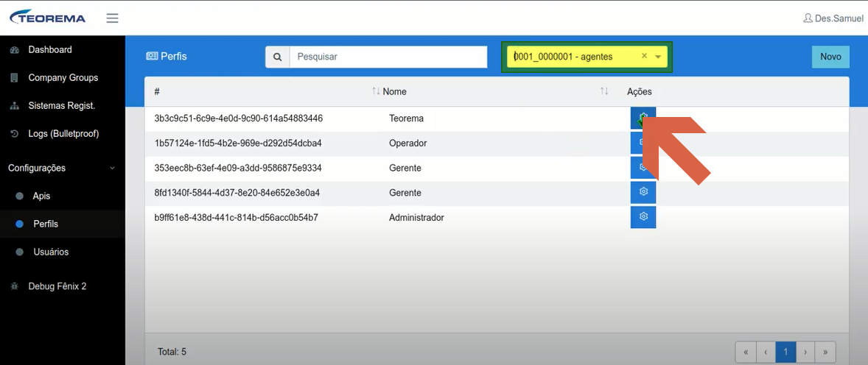The width and height of the screenshot is (868, 365).
Task: Click ID 8fd1340f-5844-4d37-8e20-84e652e3e0a4
Action: (237, 193)
